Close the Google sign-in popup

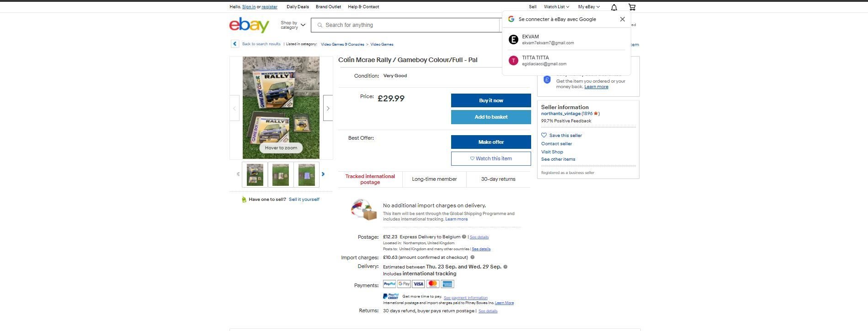point(622,19)
